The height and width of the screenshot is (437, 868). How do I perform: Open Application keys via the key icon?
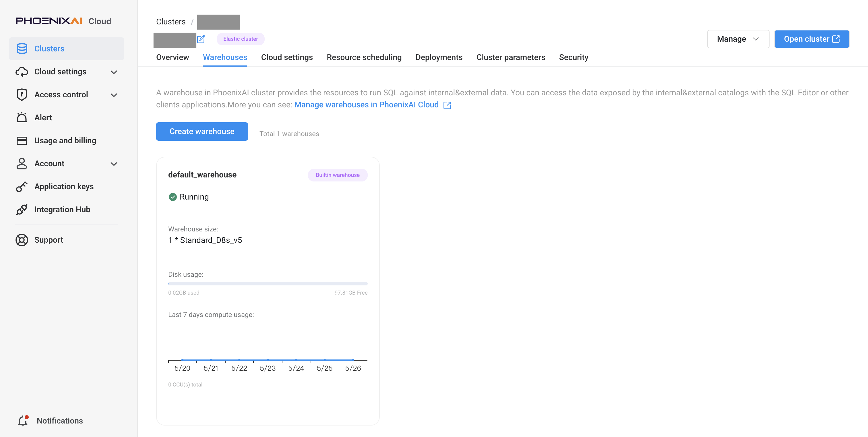(22, 186)
